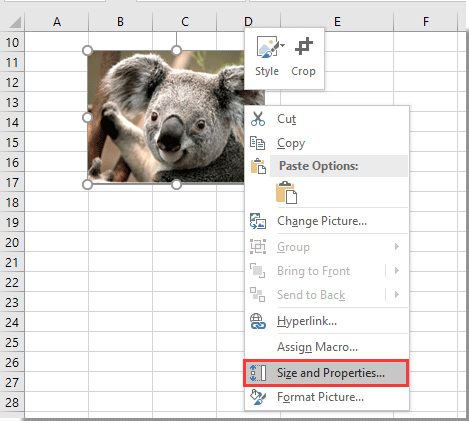The width and height of the screenshot is (469, 421).
Task: Expand the Bring to Front submenu arrow
Action: pos(397,271)
